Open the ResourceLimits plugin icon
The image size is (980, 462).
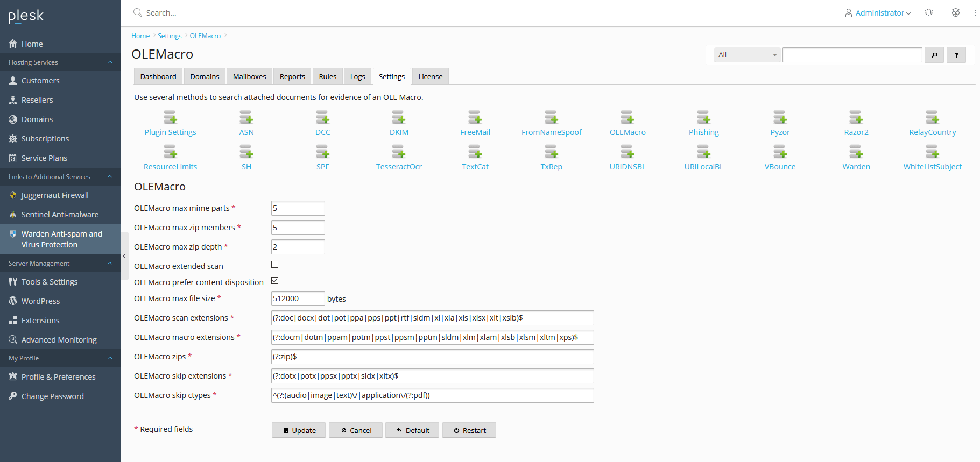coord(170,152)
